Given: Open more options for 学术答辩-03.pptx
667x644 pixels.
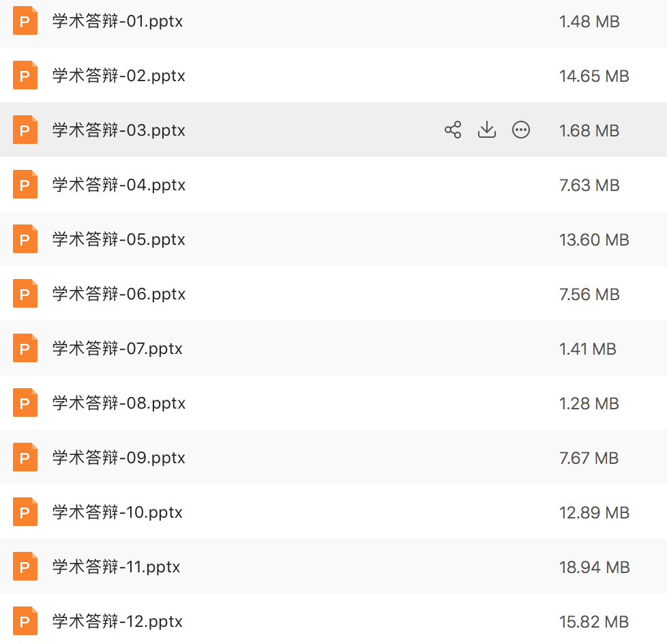Looking at the screenshot, I should click(x=520, y=130).
